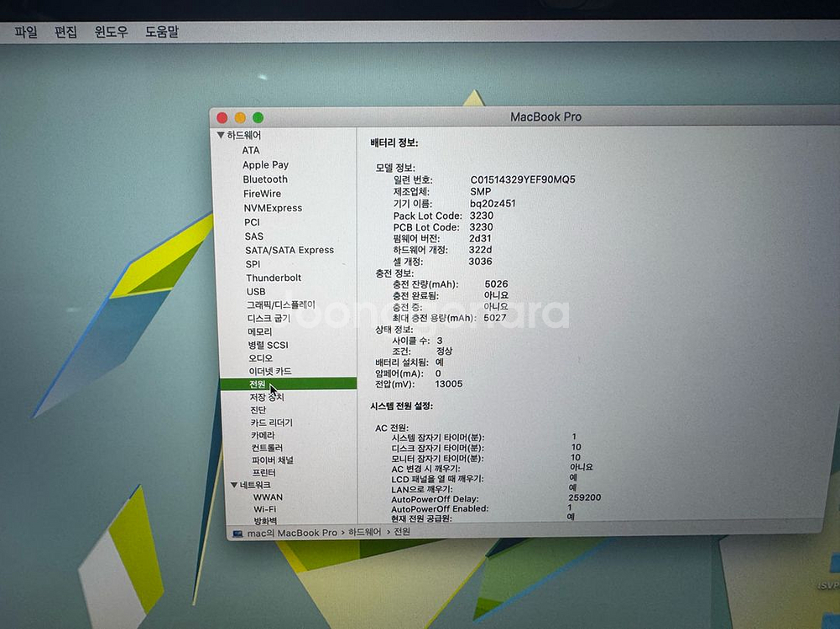Click the Pack Lot Code label
Viewport: 840px width, 629px height.
tap(427, 216)
